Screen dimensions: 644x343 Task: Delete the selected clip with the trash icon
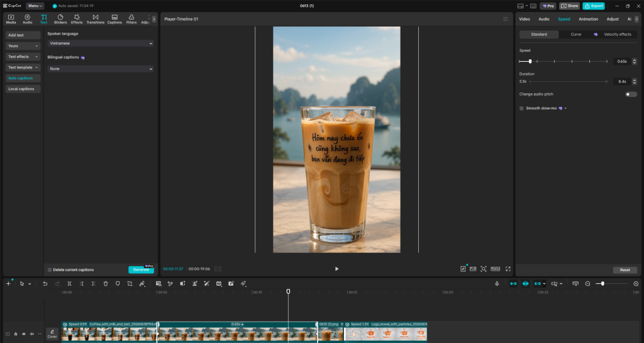106,283
